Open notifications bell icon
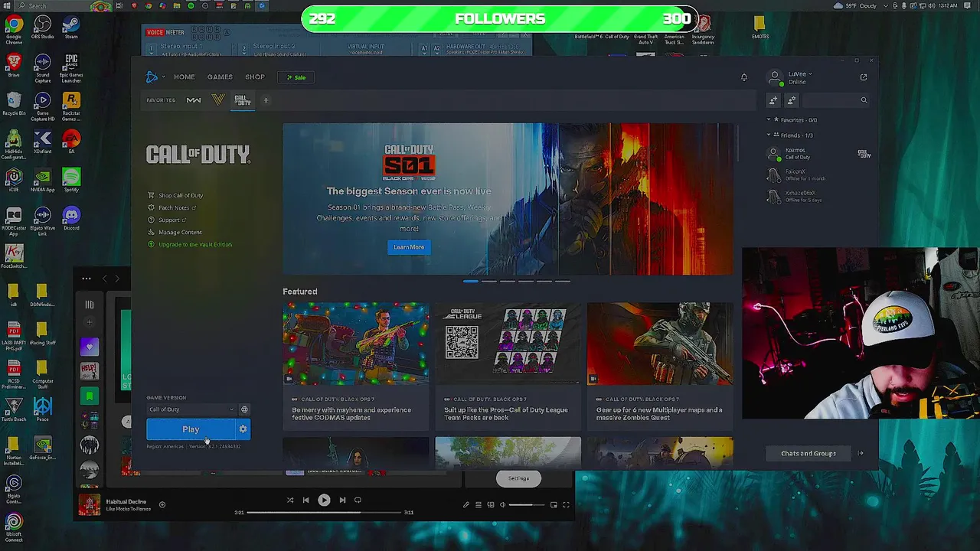Image resolution: width=980 pixels, height=551 pixels. coord(743,77)
